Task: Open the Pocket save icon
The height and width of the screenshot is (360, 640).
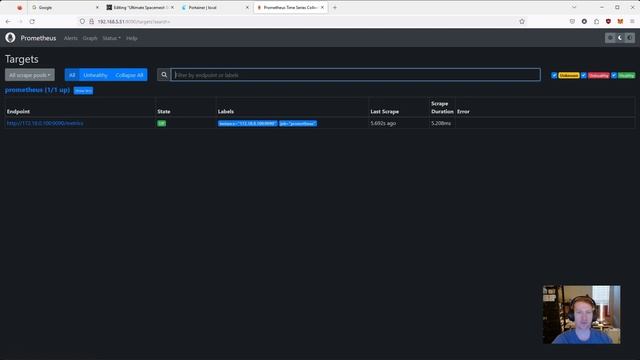Action: pos(572,21)
